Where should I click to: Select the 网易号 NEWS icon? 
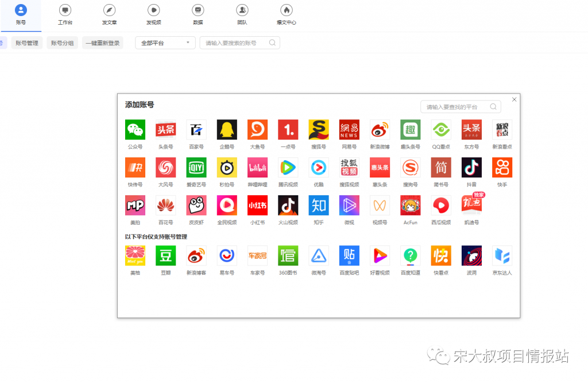click(349, 130)
